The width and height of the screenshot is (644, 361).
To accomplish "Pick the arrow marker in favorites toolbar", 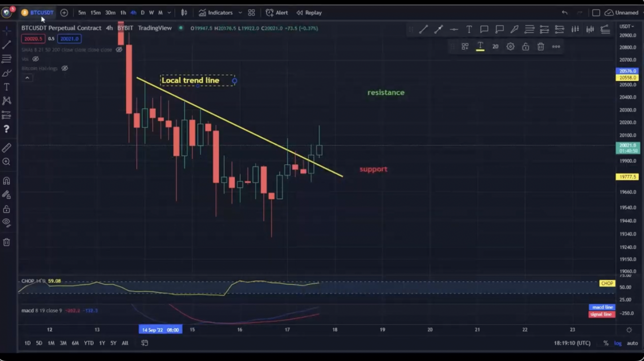I will click(x=515, y=29).
